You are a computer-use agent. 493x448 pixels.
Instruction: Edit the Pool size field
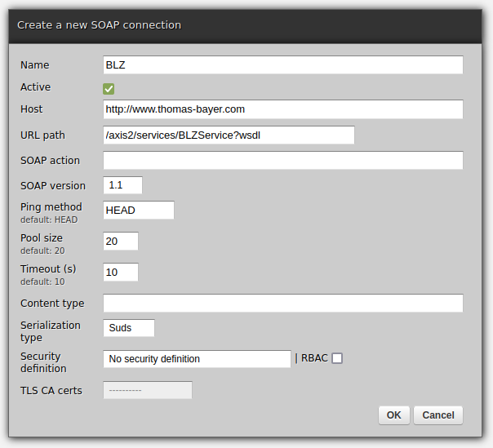click(121, 242)
